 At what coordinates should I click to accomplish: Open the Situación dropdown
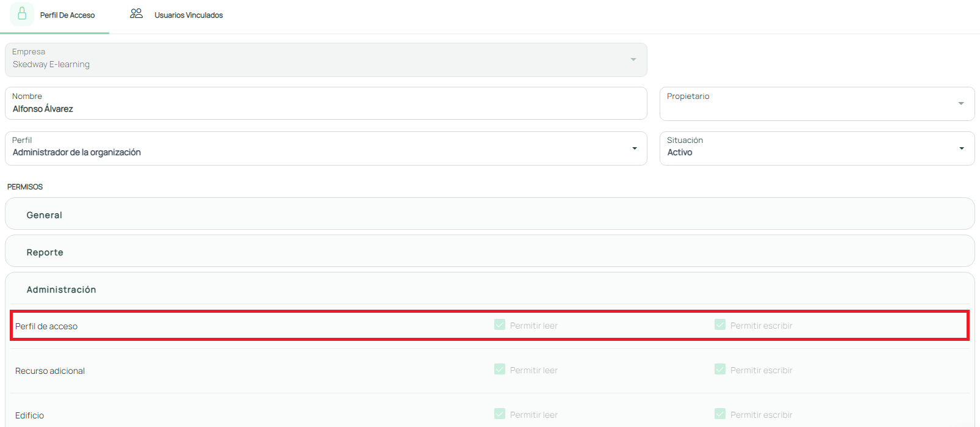[x=961, y=148]
